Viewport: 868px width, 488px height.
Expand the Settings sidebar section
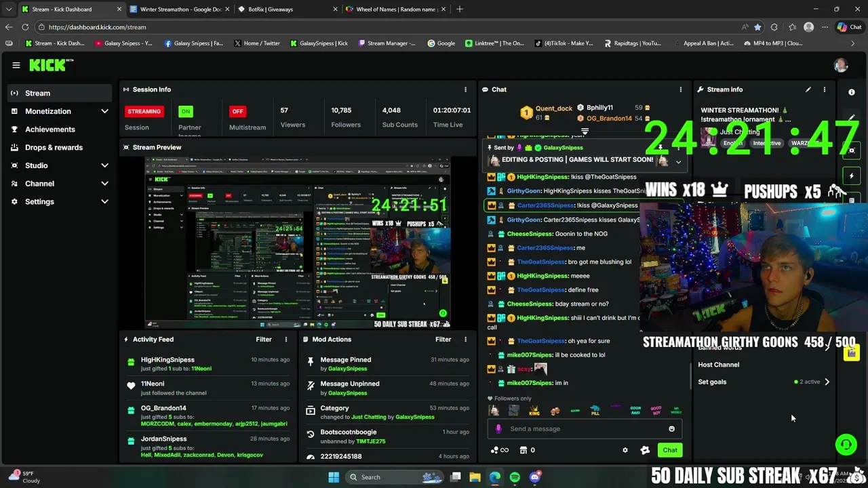click(x=104, y=201)
